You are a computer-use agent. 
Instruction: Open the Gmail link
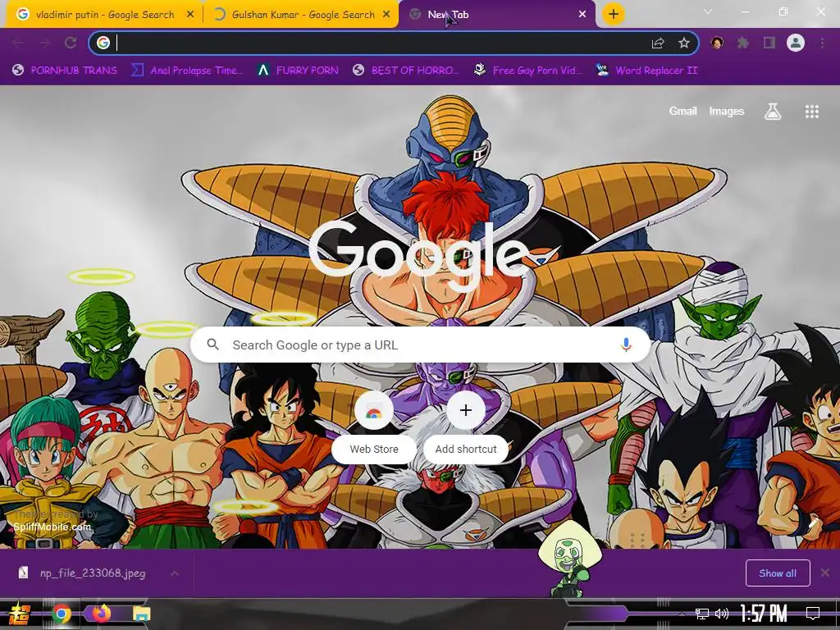click(682, 111)
